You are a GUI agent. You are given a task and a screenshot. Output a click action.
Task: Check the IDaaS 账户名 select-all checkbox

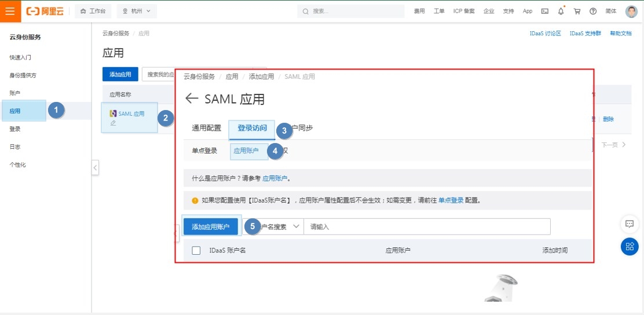coord(196,250)
